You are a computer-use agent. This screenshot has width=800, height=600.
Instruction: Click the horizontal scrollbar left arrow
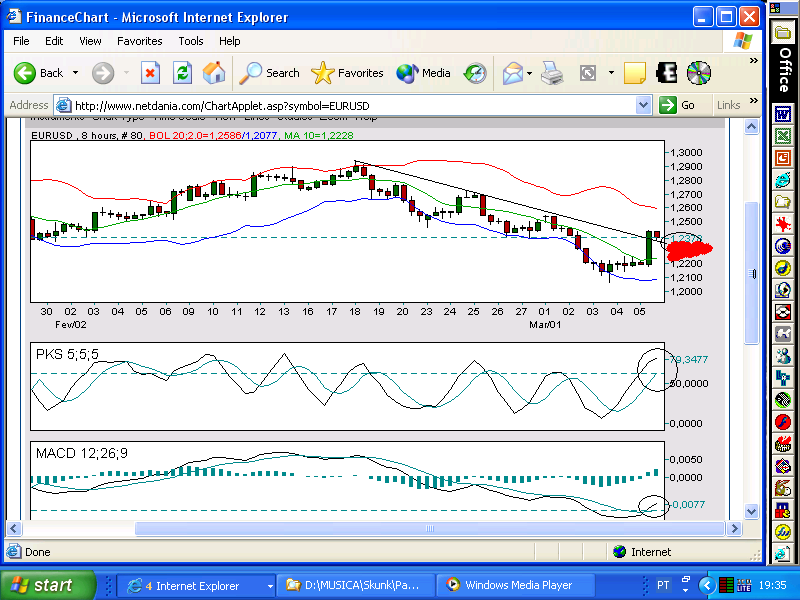click(x=14, y=529)
